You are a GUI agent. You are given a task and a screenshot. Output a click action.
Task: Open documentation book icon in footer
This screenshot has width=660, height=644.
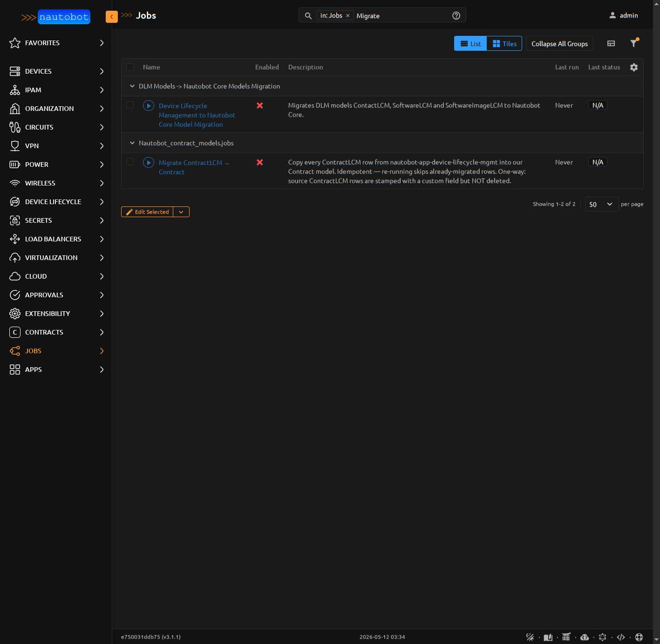(548, 637)
